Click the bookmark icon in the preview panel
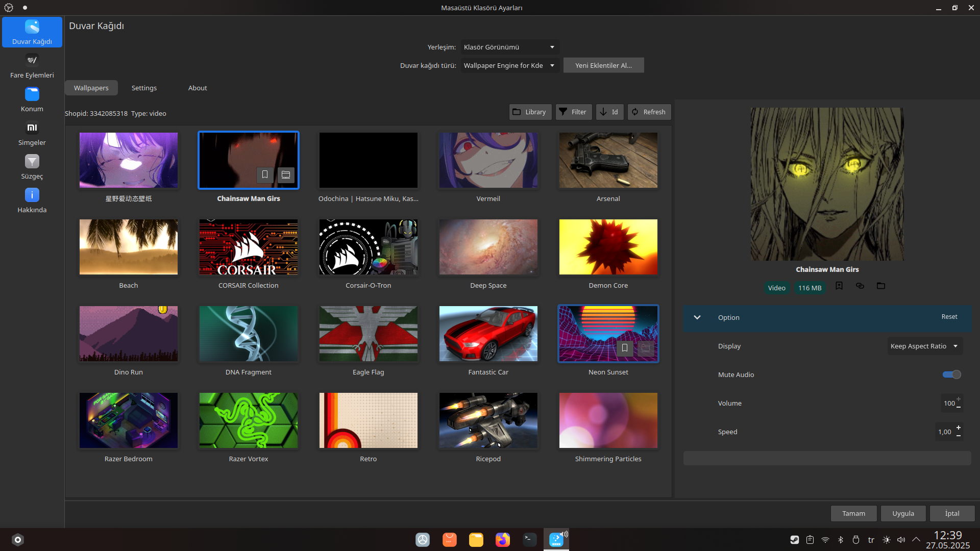The width and height of the screenshot is (980, 551). click(x=839, y=286)
